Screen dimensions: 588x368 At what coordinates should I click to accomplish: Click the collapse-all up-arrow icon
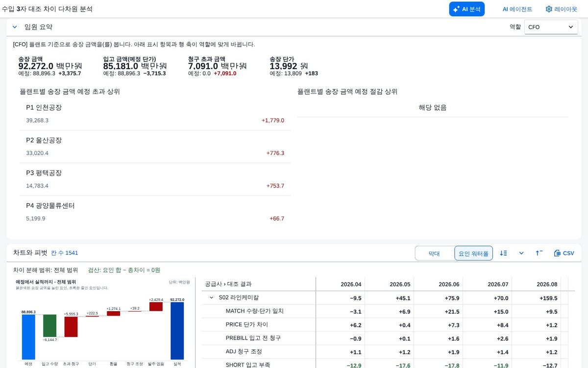(539, 253)
